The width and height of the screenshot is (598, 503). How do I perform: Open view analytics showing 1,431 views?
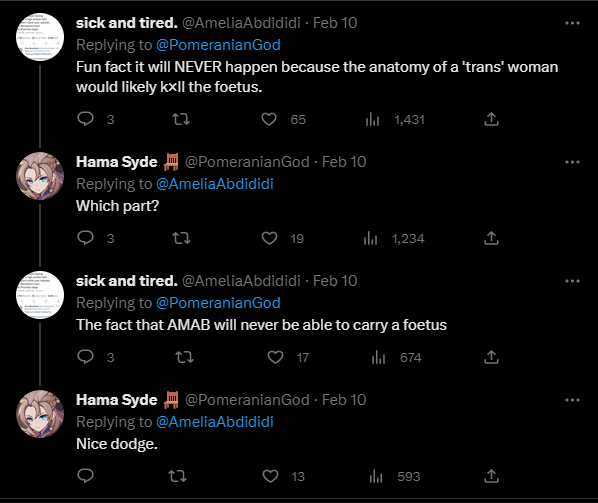click(395, 119)
